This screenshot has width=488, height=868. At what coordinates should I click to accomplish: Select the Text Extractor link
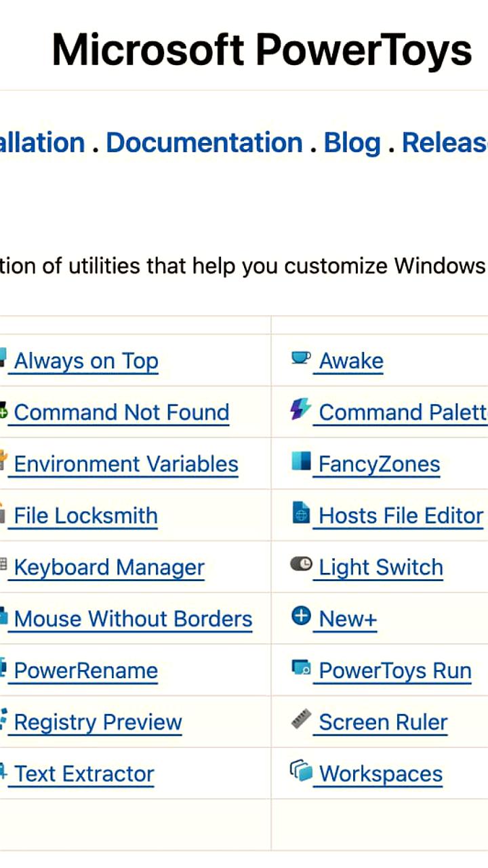[x=84, y=774]
